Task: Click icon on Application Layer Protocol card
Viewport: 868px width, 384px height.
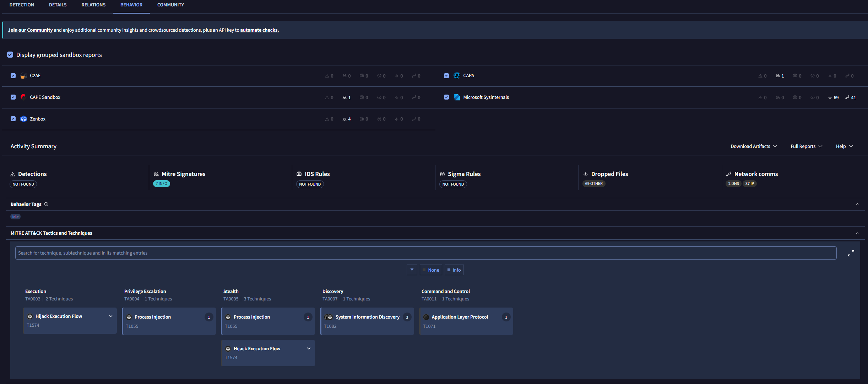Action: pos(426,317)
